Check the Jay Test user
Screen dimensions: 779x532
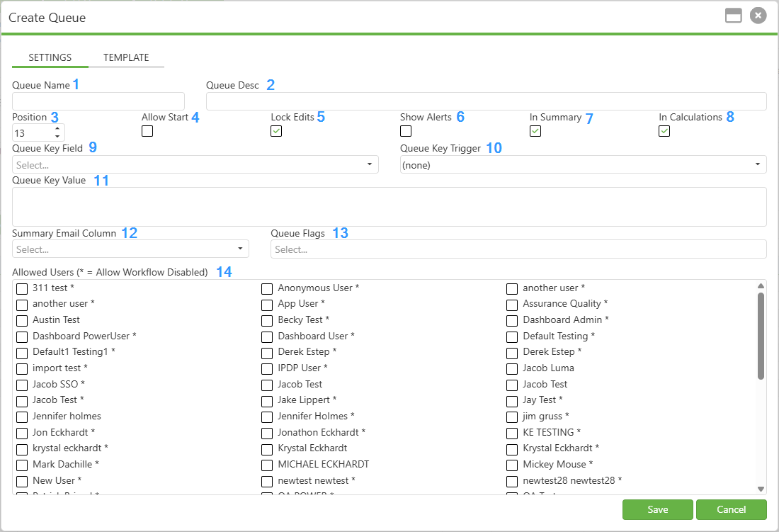(512, 401)
